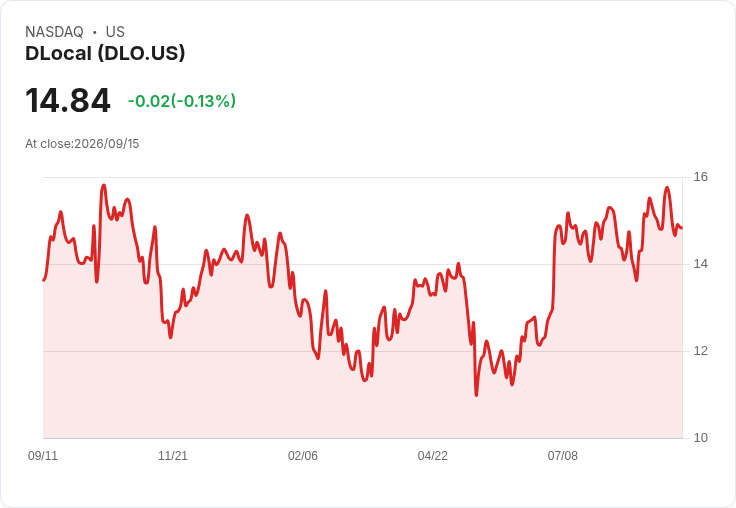This screenshot has width=736, height=508.
Task: Click the 02/06 x-axis date label
Action: 303,455
